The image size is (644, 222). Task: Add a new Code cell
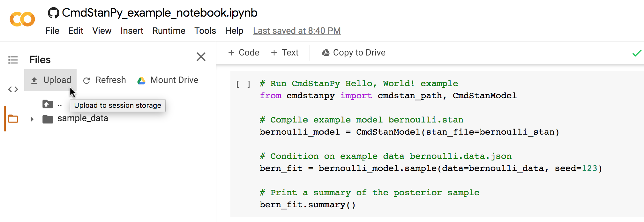(244, 53)
